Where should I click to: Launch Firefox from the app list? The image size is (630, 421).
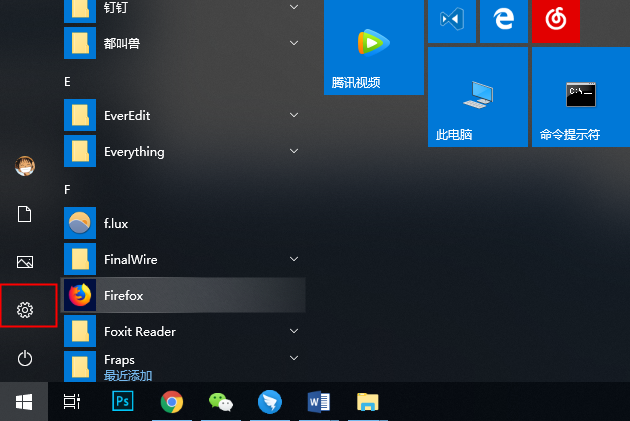183,295
